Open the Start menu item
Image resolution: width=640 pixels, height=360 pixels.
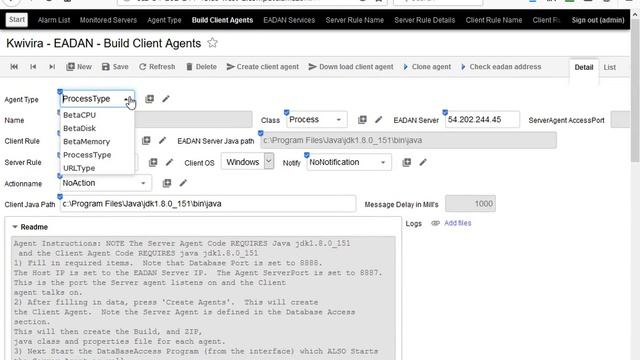[17, 20]
